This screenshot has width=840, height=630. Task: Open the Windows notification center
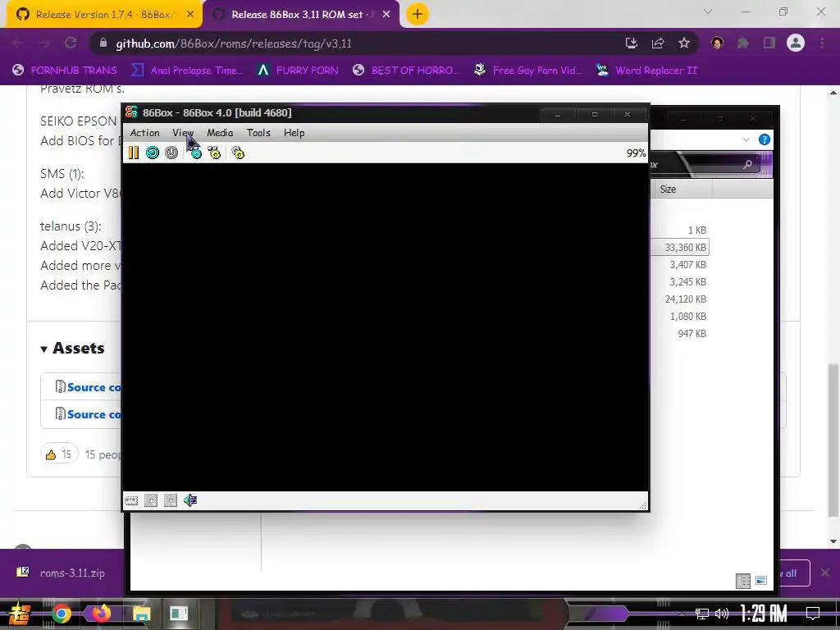coord(813,614)
